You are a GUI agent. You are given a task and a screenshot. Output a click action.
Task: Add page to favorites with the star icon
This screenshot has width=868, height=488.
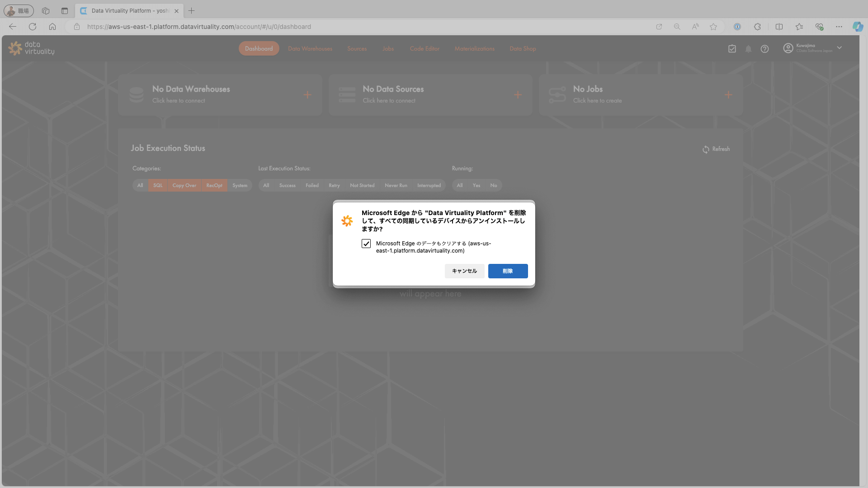pos(713,27)
